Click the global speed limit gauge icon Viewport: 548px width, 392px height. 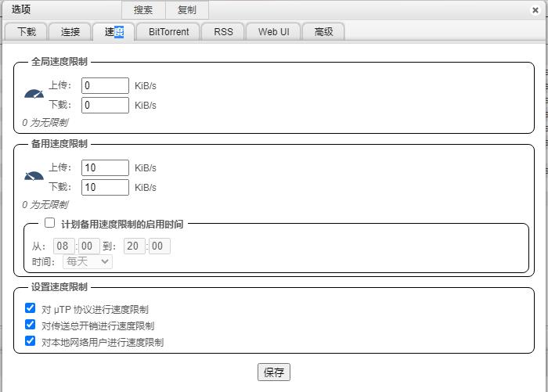(34, 94)
